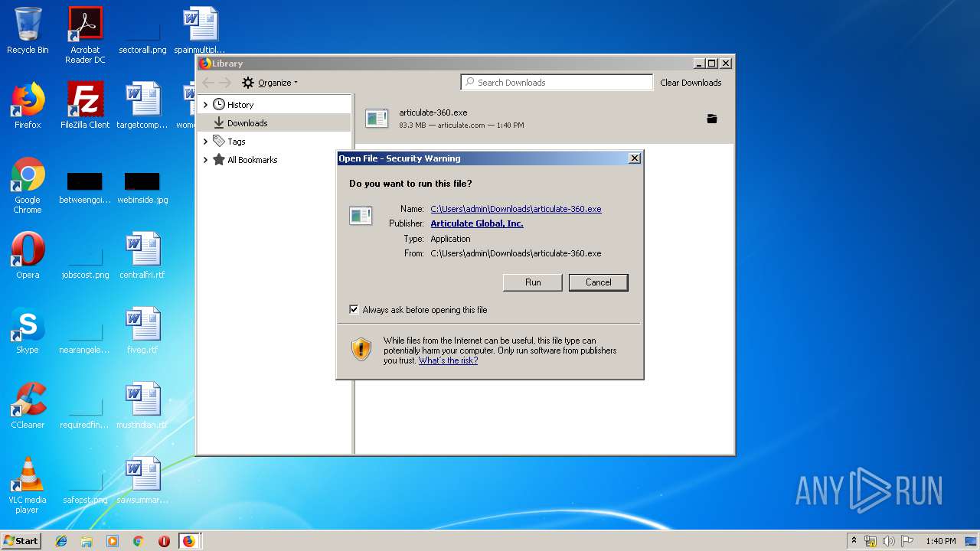Select safepst.png desktop file

tap(85, 487)
